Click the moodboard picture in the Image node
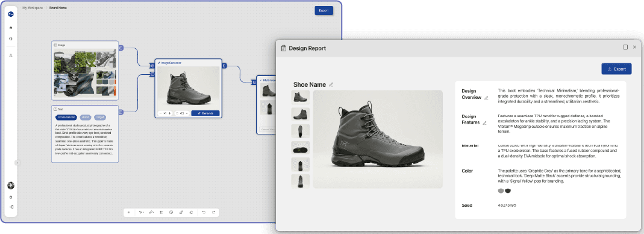The height and width of the screenshot is (234, 644). coord(85,73)
